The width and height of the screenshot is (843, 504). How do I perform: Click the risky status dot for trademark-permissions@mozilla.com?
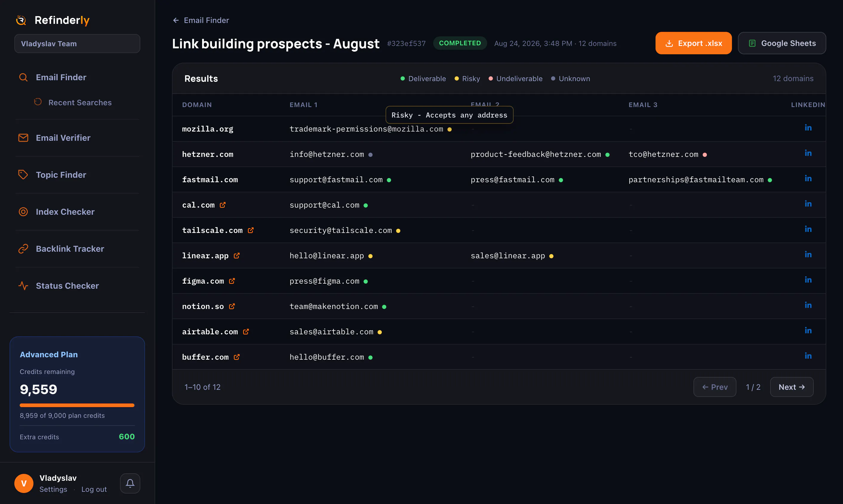[449, 129]
